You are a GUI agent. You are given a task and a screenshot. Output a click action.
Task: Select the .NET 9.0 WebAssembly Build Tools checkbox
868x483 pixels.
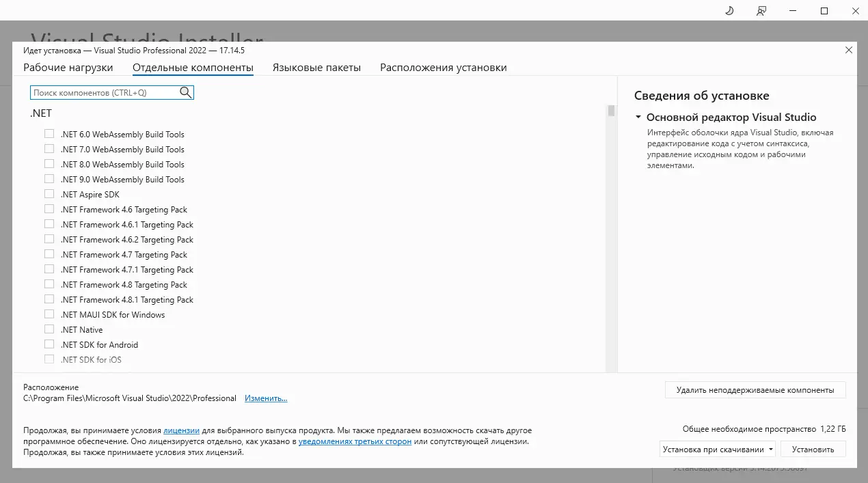(x=49, y=179)
